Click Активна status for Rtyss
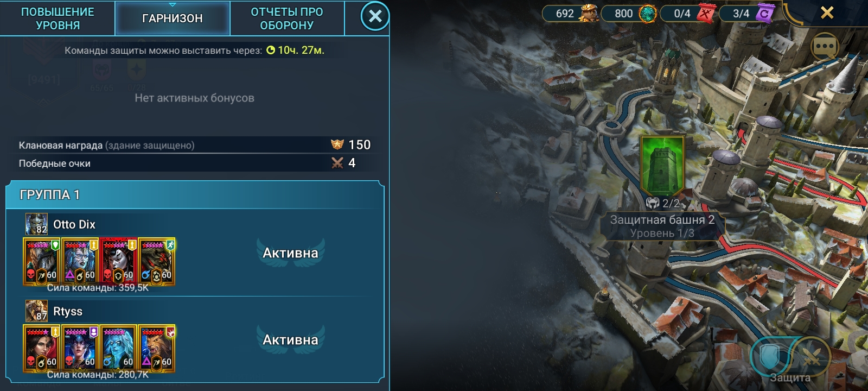 pyautogui.click(x=290, y=339)
